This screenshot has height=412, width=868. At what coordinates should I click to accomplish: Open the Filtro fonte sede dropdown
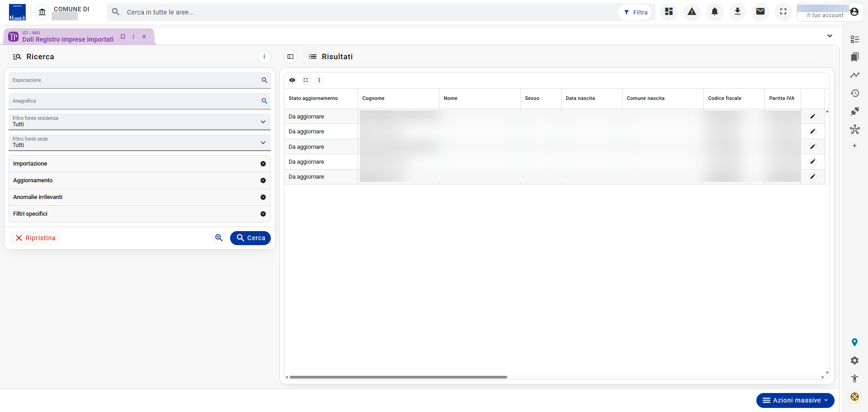coord(140,142)
